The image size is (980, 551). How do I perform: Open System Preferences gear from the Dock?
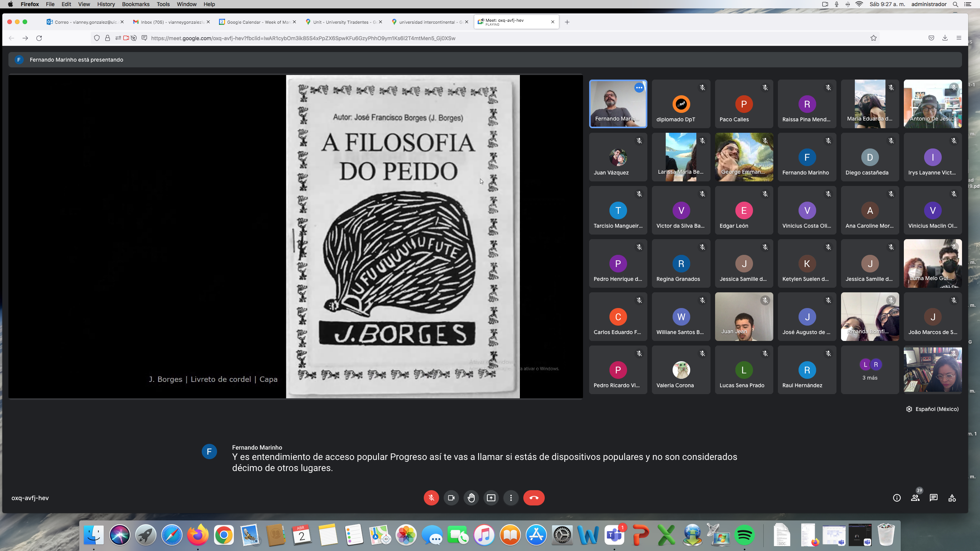562,535
